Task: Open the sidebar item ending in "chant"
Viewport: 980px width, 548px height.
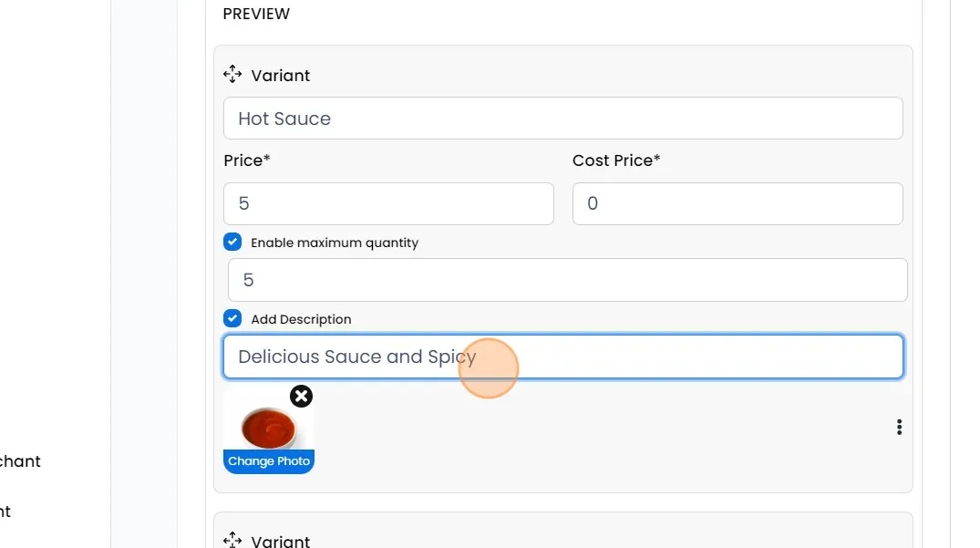Action: pyautogui.click(x=20, y=461)
